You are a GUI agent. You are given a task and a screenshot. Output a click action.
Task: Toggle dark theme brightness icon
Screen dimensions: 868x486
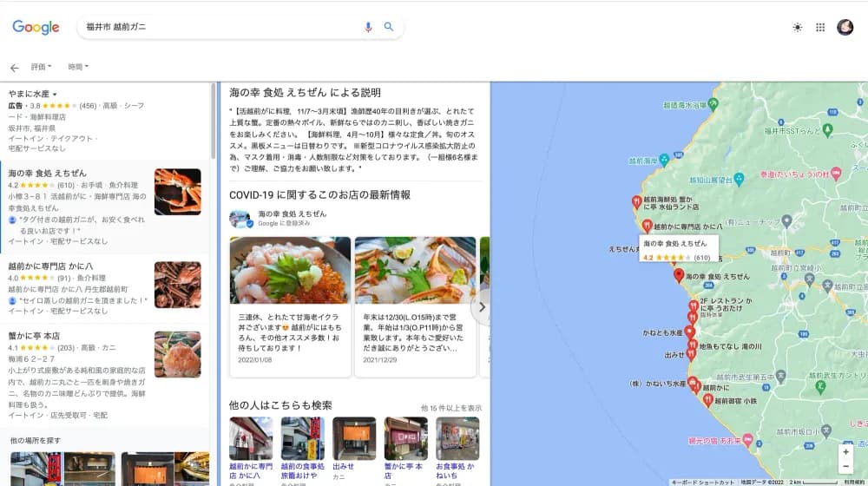(798, 28)
